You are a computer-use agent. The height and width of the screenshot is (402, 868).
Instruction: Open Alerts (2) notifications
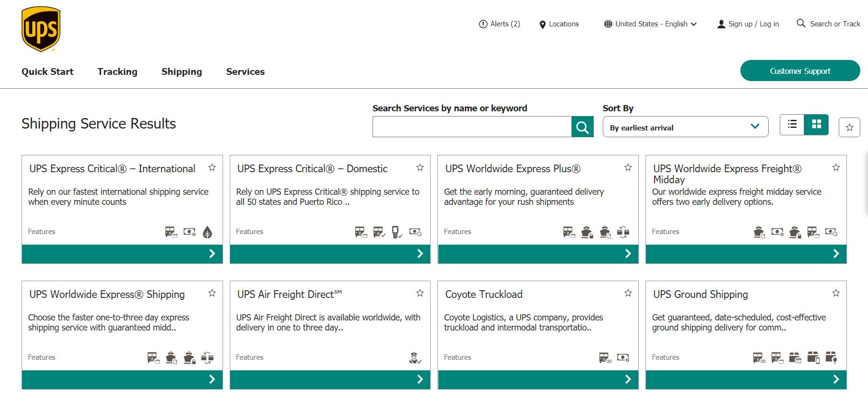click(x=499, y=24)
